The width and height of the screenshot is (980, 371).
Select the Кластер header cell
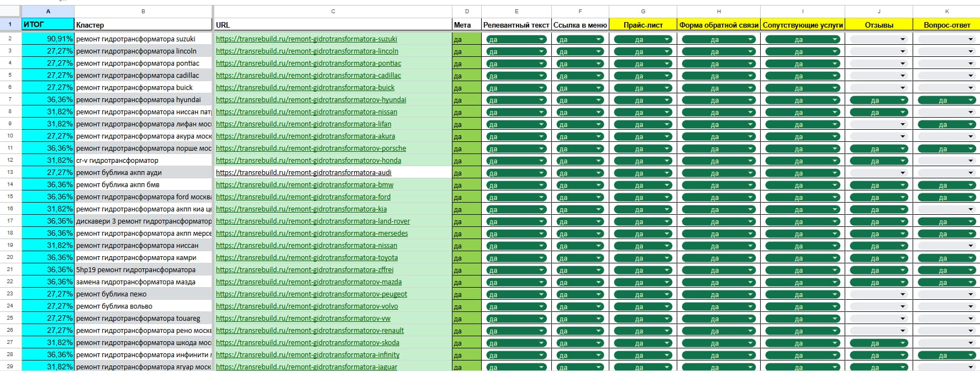pyautogui.click(x=143, y=24)
